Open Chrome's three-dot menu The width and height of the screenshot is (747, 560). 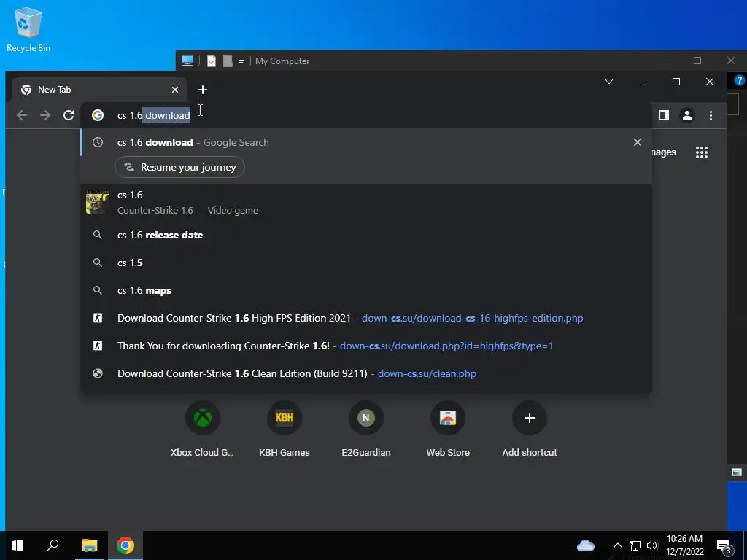(x=711, y=115)
